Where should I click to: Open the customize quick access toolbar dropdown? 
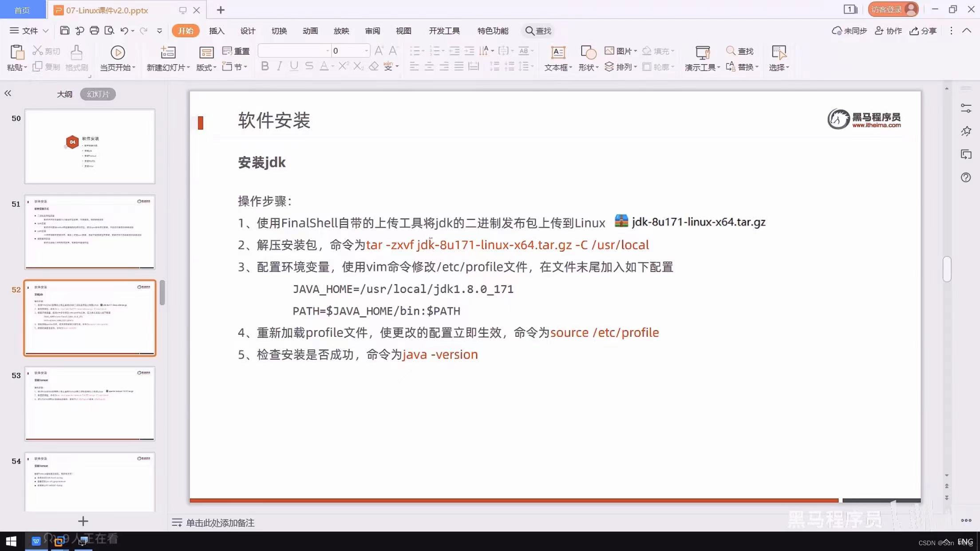[159, 31]
